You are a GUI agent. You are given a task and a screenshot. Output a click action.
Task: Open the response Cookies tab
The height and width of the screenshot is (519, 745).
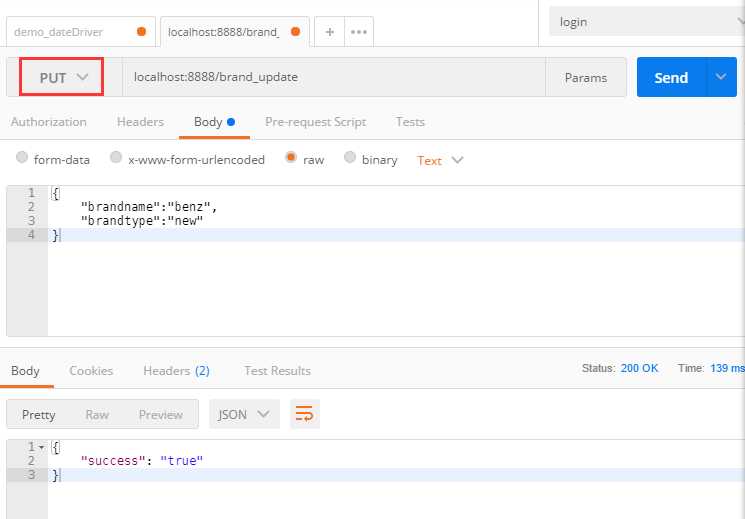(91, 371)
